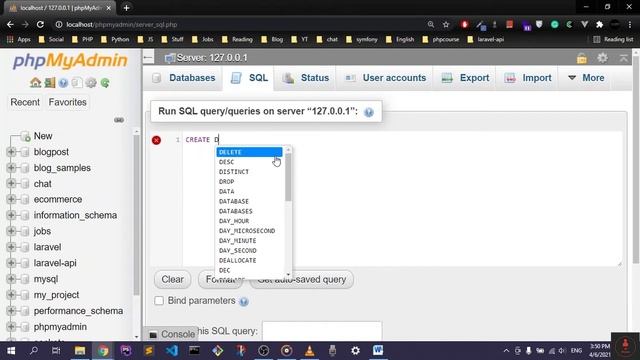Click the log out door icon in sidebar

(50, 83)
